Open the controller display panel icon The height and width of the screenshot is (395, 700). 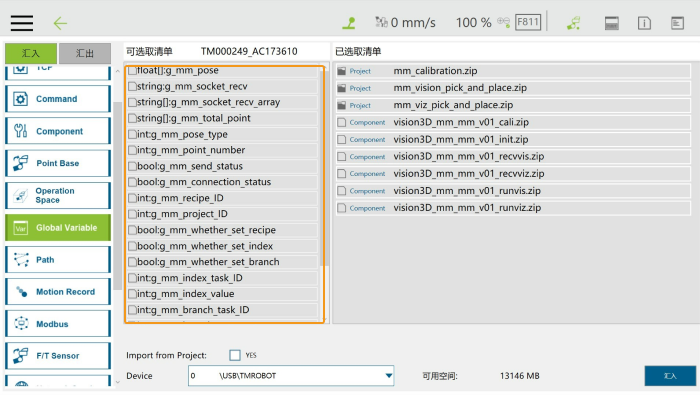(612, 23)
